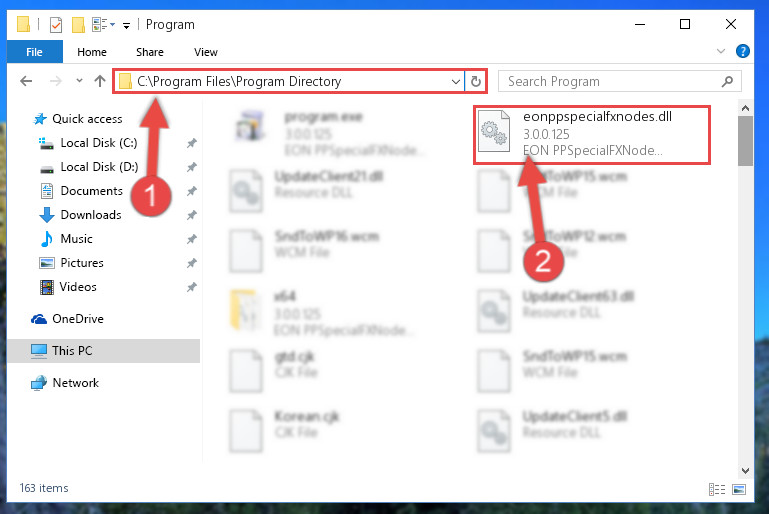Unpin Videos using its pin icon

pyautogui.click(x=191, y=287)
